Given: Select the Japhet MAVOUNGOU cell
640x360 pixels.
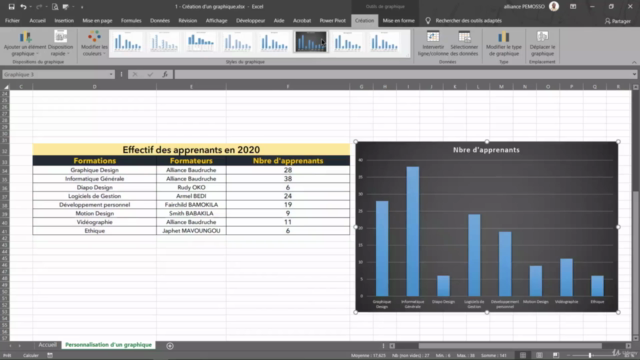Looking at the screenshot, I should (191, 231).
